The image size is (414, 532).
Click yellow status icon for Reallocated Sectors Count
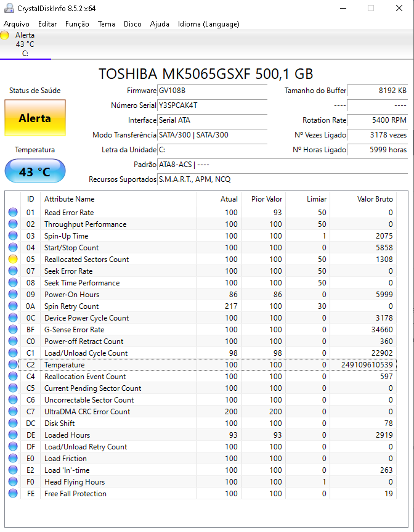pyautogui.click(x=13, y=259)
